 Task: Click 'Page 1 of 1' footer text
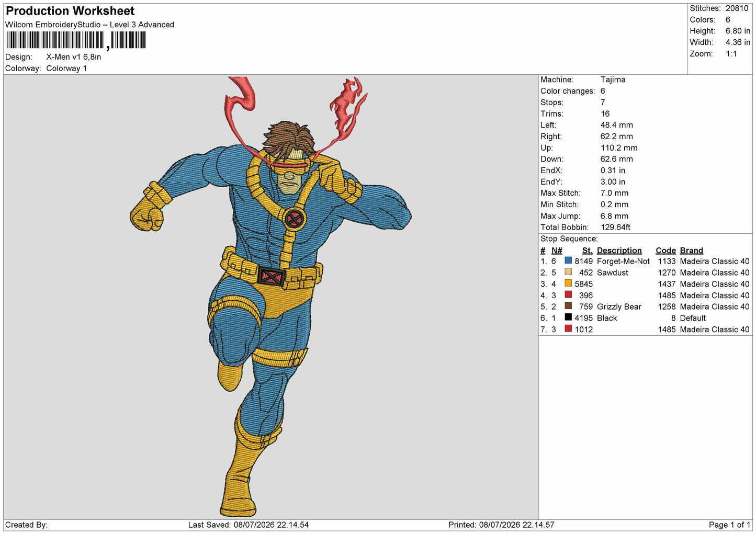coord(729,525)
